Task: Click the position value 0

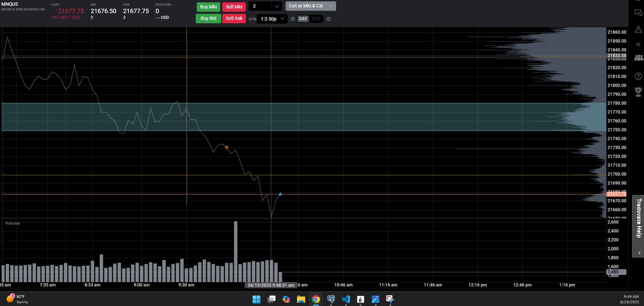Action: click(x=157, y=11)
